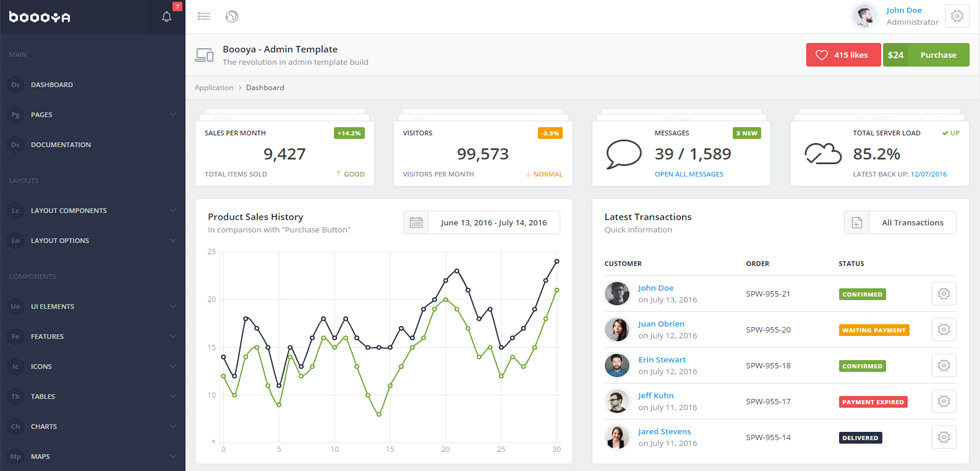Screen dimensions: 980x471
Task: Click Jeff Kuhn's avatar photo
Action: [617, 401]
